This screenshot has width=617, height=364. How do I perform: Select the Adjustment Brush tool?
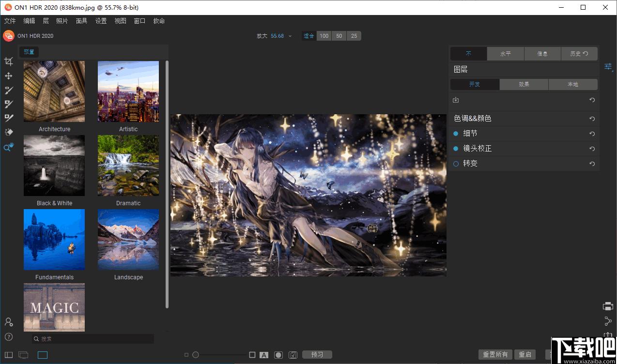[8, 90]
